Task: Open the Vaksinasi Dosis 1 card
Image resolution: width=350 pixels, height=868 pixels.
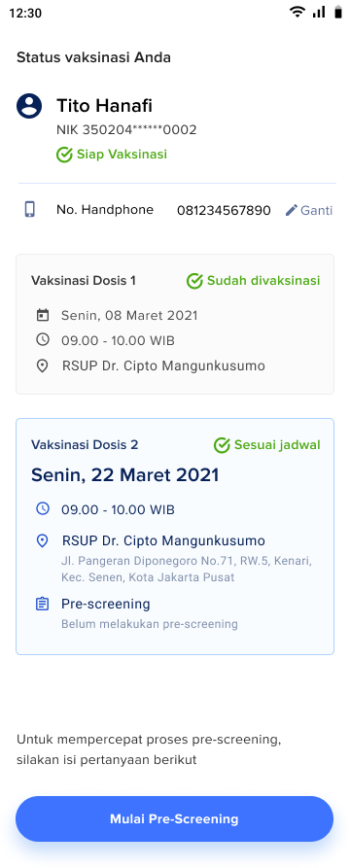Action: pyautogui.click(x=175, y=325)
